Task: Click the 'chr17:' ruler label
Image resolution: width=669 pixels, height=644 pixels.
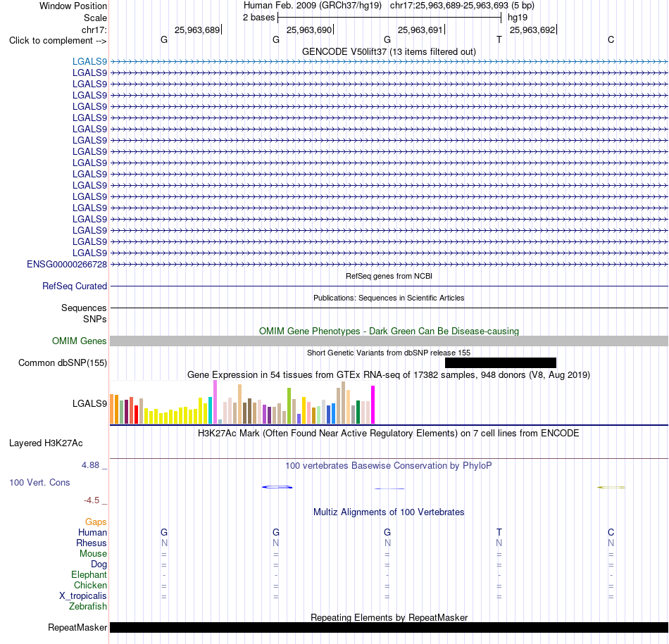Action: click(x=94, y=30)
